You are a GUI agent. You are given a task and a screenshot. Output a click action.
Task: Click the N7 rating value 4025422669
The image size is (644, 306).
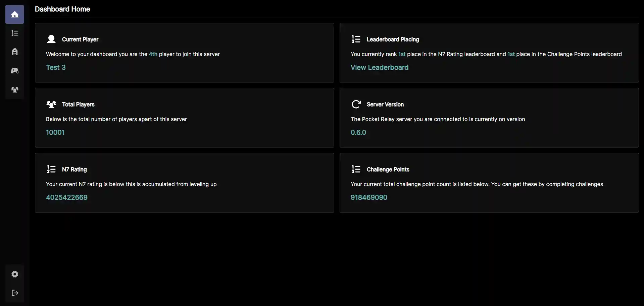67,197
